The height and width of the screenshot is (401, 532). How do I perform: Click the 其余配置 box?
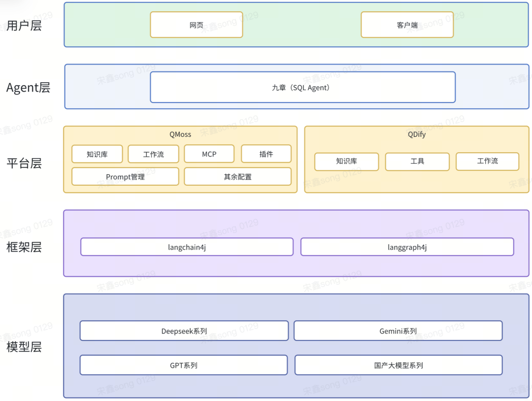pyautogui.click(x=237, y=176)
